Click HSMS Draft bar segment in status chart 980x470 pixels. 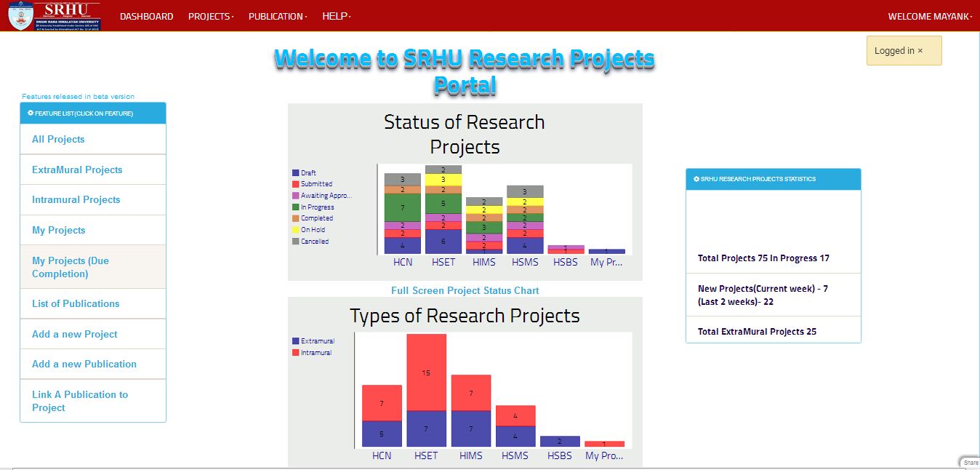tap(525, 246)
